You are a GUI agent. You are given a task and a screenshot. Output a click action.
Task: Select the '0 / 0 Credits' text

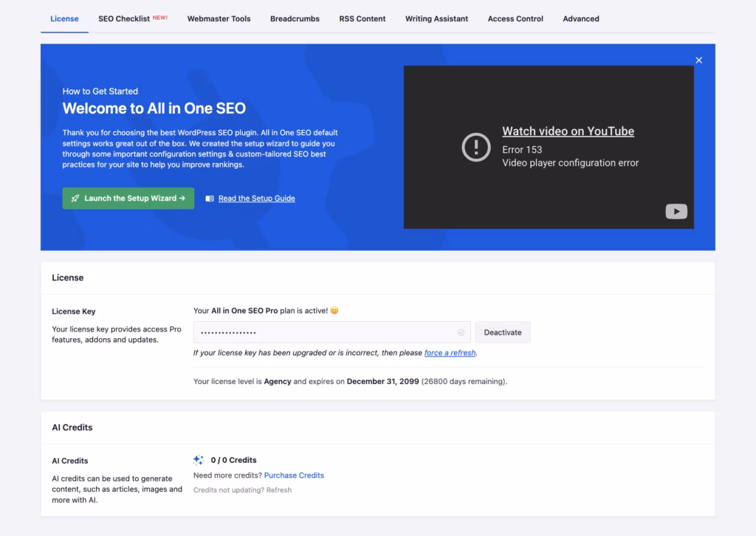233,460
